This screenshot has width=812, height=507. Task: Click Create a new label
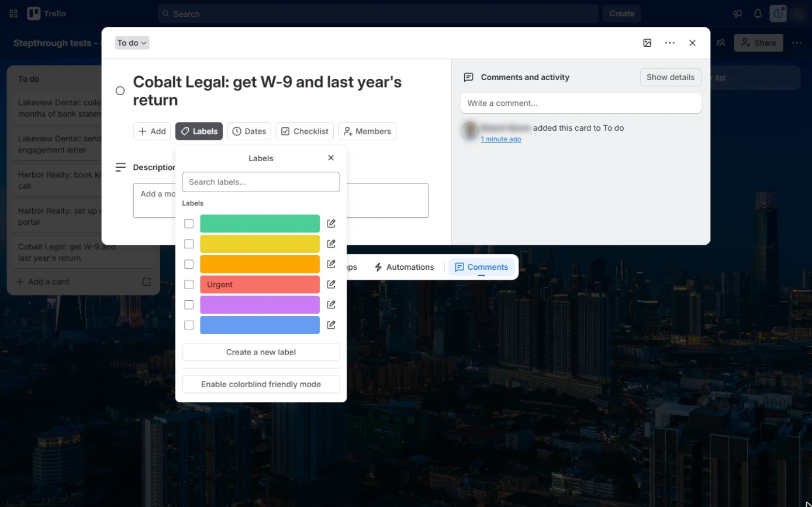pyautogui.click(x=261, y=352)
